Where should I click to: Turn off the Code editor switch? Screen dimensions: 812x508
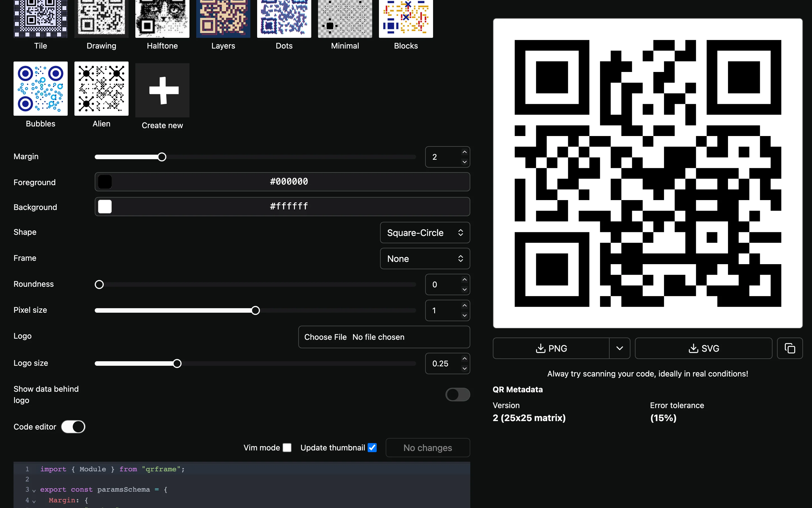click(x=73, y=427)
